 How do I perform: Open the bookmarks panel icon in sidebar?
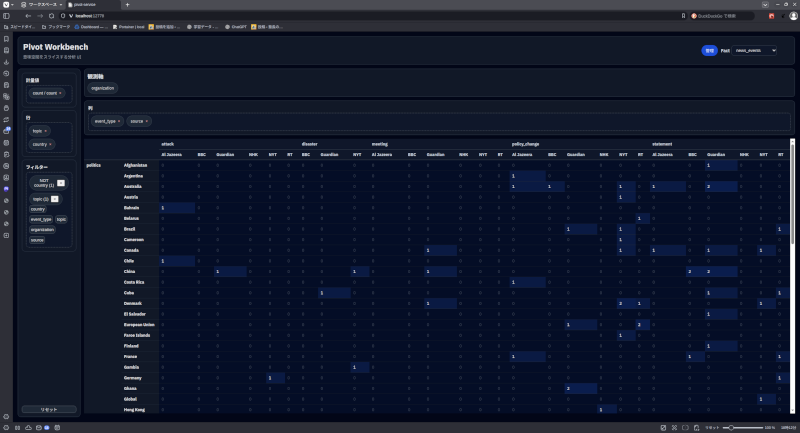tap(7, 50)
